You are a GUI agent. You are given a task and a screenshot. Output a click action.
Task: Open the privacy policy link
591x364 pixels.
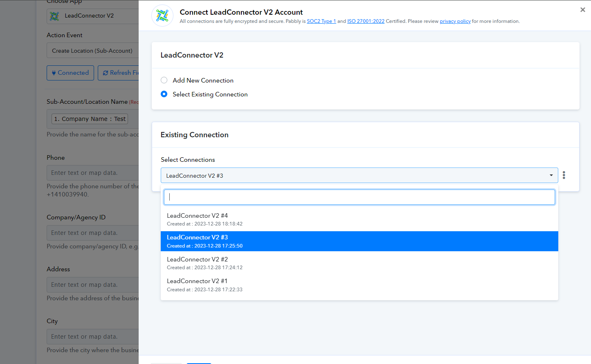(455, 21)
